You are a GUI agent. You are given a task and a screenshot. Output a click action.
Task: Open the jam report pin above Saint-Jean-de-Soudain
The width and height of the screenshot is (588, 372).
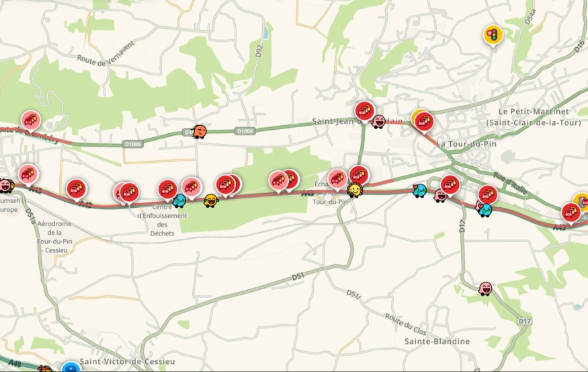coord(364,112)
